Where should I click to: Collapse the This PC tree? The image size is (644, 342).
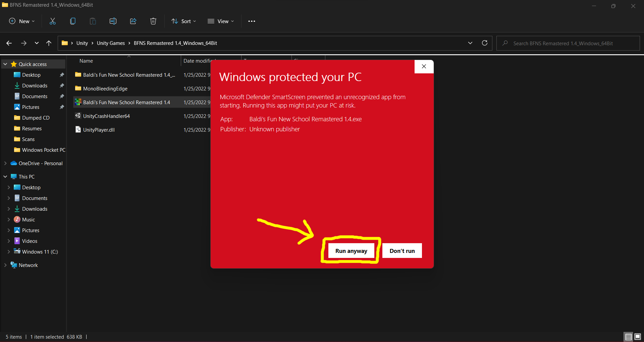pos(5,177)
